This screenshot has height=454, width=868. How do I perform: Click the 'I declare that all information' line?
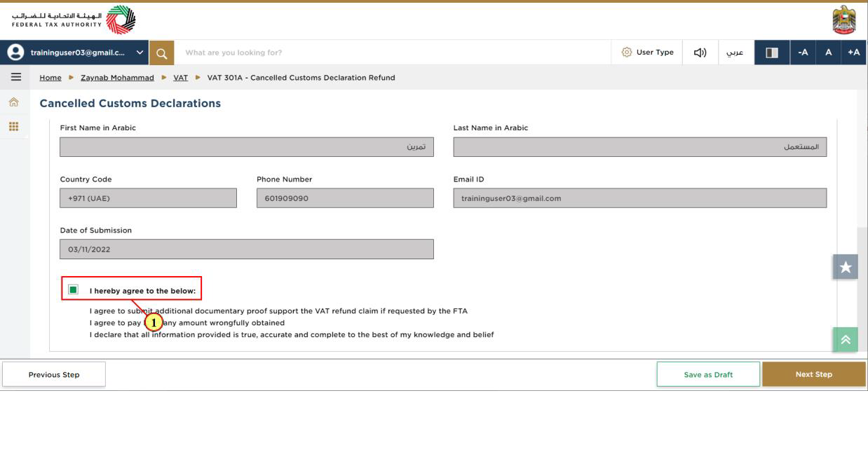coord(292,335)
